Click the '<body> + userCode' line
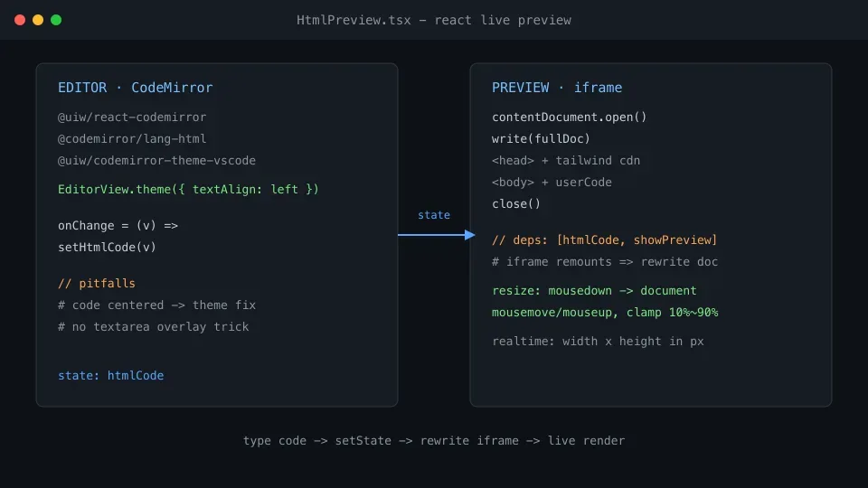 552,182
